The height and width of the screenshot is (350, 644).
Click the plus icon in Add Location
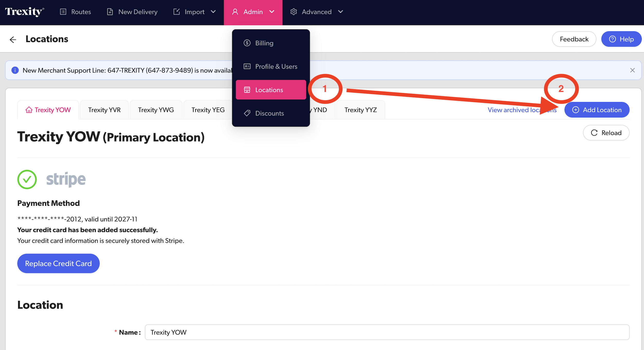point(576,110)
